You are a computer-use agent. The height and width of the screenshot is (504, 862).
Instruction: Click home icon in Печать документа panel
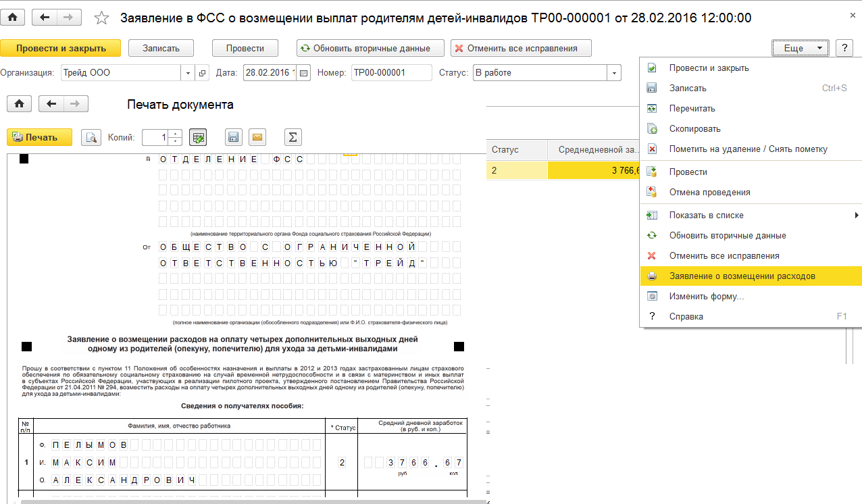pyautogui.click(x=20, y=103)
